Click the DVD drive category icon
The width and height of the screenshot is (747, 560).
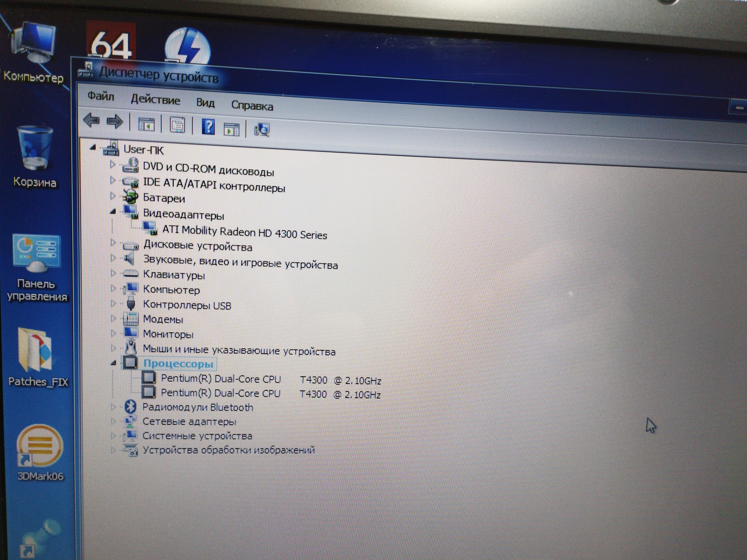[130, 166]
